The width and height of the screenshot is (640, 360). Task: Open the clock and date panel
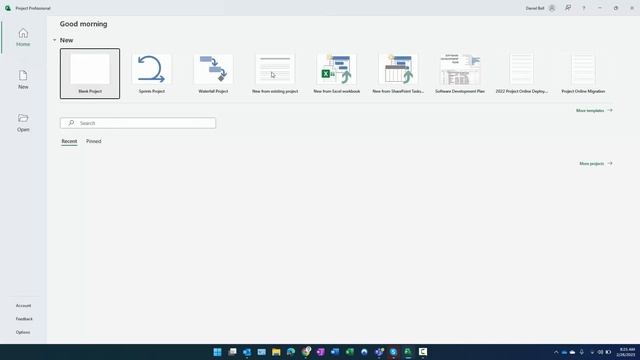(x=627, y=352)
